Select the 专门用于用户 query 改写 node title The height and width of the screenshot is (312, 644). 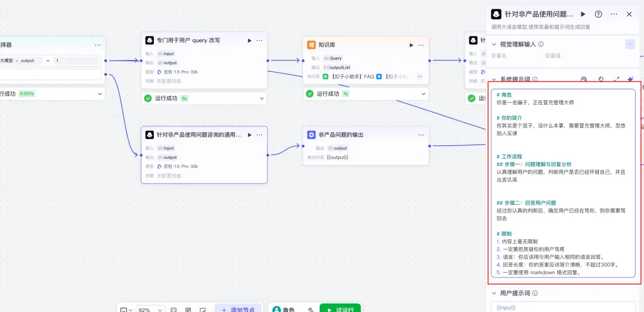pos(188,40)
